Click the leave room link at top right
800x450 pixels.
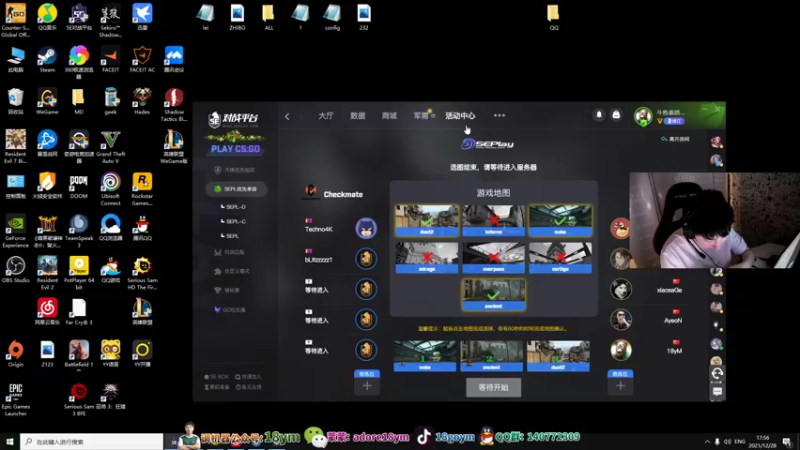[675, 139]
